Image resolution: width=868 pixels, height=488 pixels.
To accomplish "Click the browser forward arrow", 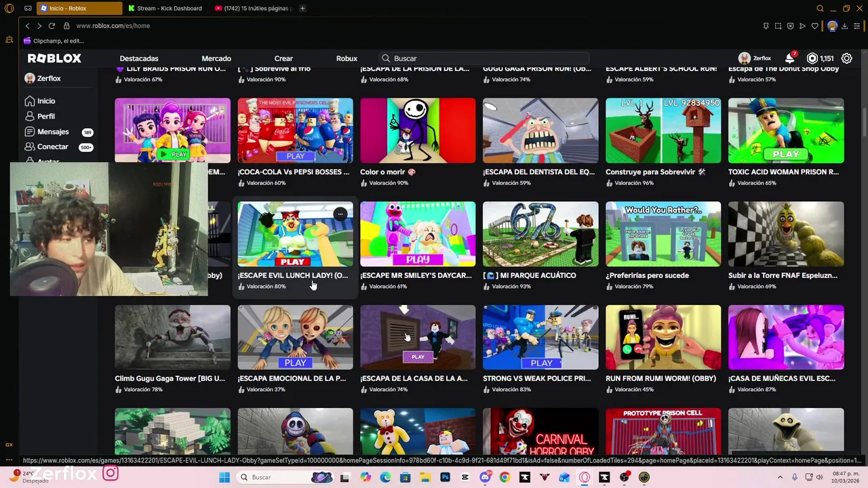I will [x=39, y=26].
